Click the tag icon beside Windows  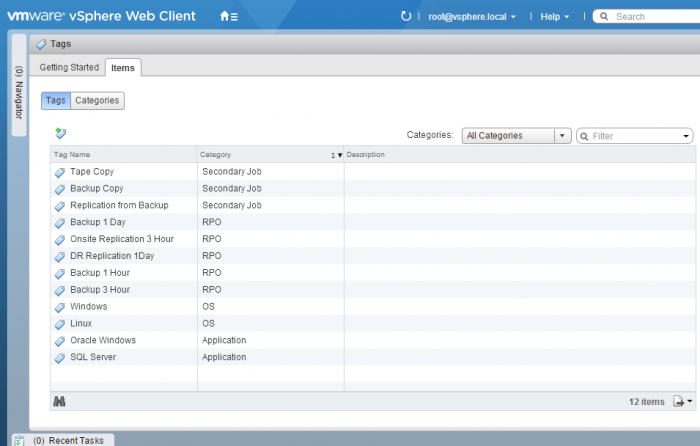pos(60,307)
